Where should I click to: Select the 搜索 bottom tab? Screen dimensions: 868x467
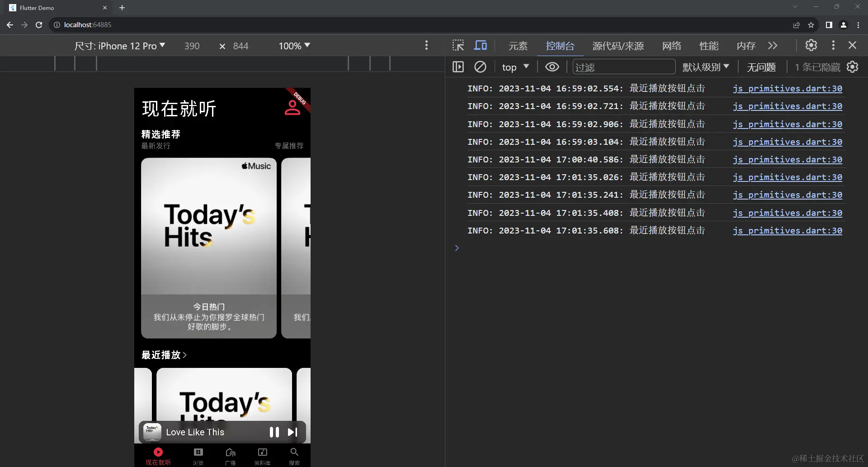pyautogui.click(x=294, y=456)
